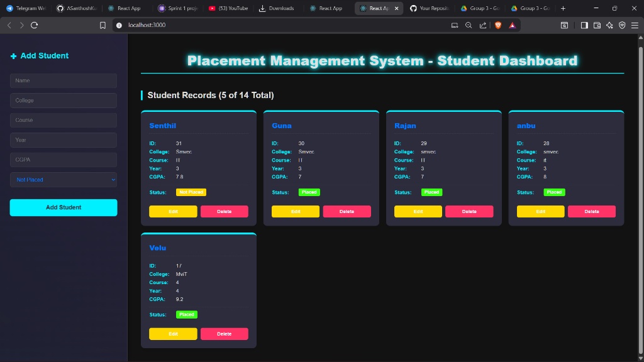Image resolution: width=644 pixels, height=362 pixels.
Task: Click the zoom magnifier icon in address bar
Action: pos(467,25)
